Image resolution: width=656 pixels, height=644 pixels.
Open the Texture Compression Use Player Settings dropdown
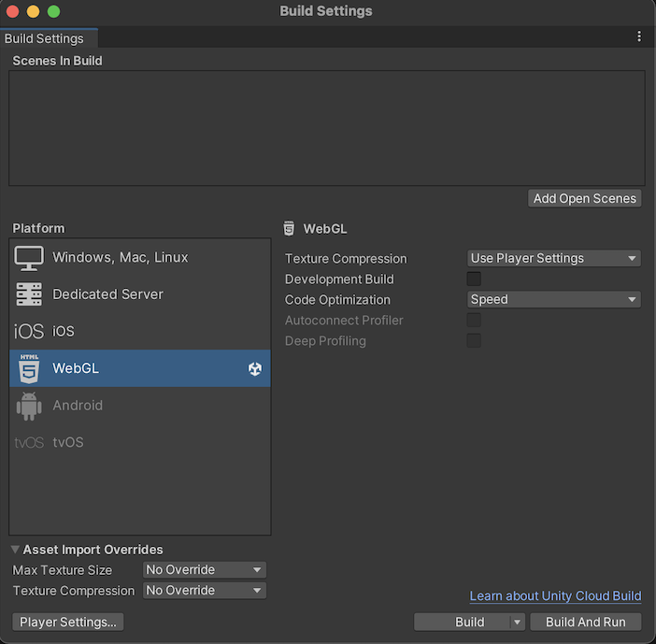[x=554, y=259]
